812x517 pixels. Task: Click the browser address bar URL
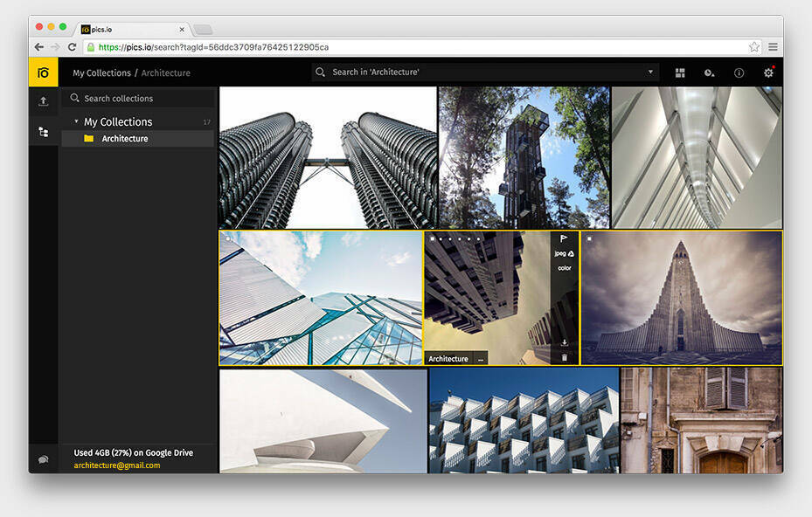coord(214,47)
